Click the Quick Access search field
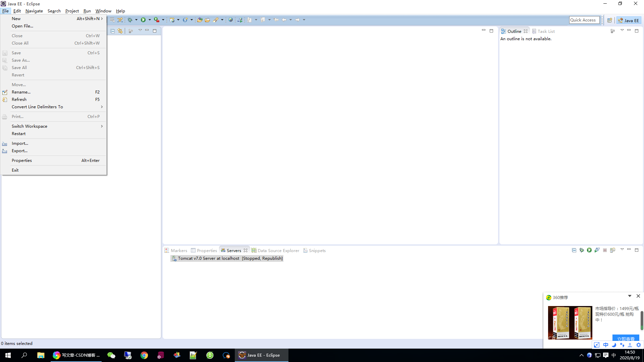The height and width of the screenshot is (362, 644). (x=584, y=20)
